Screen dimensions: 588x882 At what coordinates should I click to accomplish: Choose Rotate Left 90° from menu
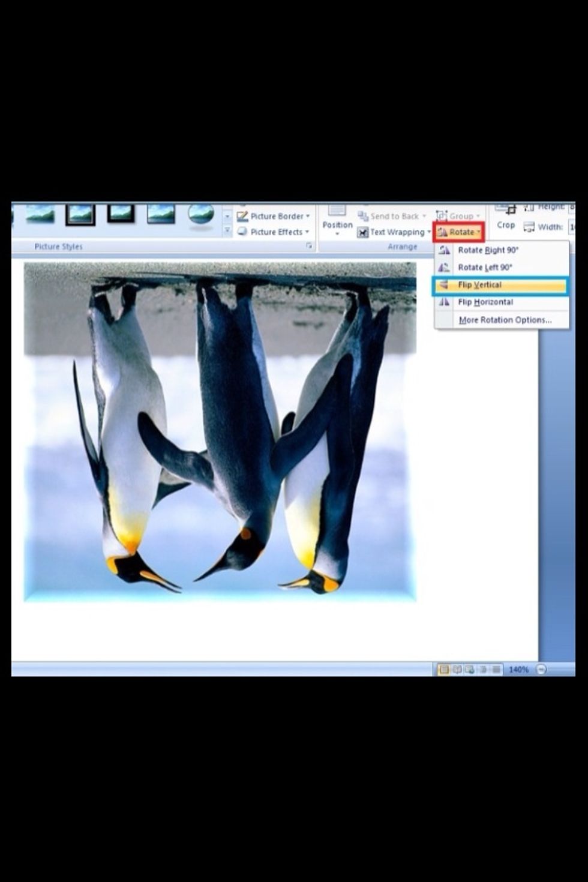coord(485,268)
